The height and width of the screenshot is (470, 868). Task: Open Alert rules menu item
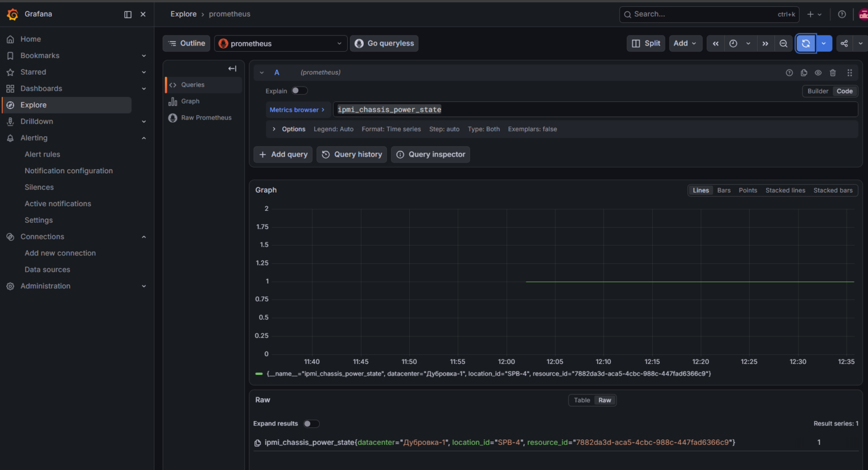(x=42, y=154)
